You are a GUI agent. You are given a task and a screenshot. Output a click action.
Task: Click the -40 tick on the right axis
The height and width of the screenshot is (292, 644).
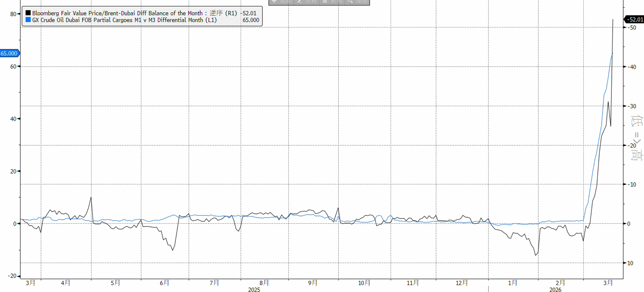pyautogui.click(x=632, y=67)
